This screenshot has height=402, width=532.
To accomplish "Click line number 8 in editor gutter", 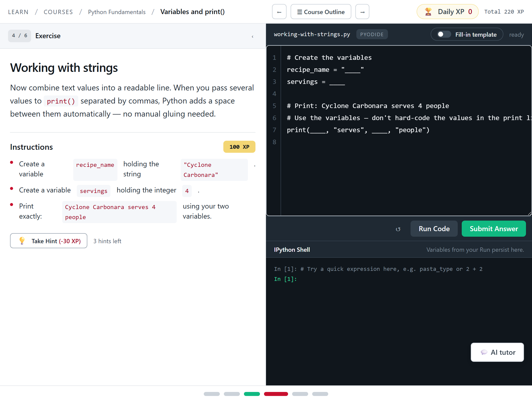I will pos(274,142).
